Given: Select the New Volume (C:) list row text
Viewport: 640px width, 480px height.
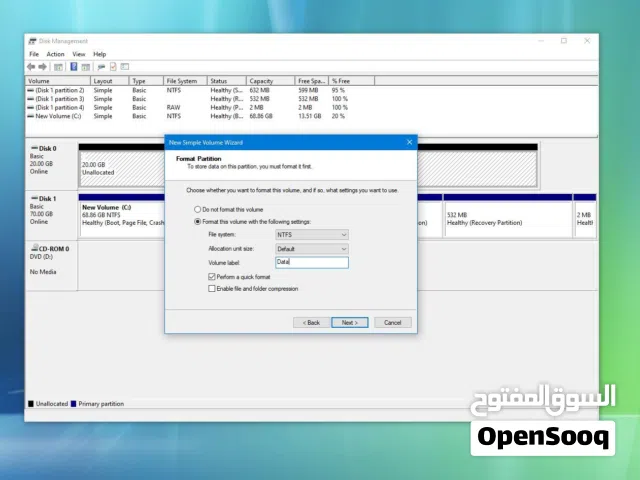Looking at the screenshot, I should pyautogui.click(x=58, y=116).
